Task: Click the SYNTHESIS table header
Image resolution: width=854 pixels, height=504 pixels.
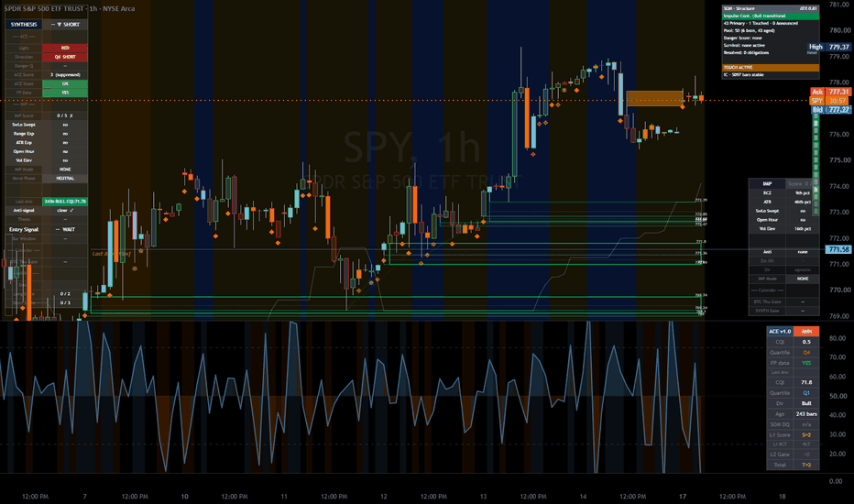Action: click(x=24, y=25)
